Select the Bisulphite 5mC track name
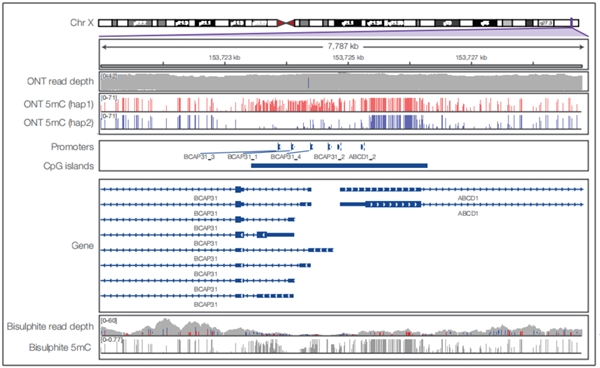600x368 pixels. 60,347
